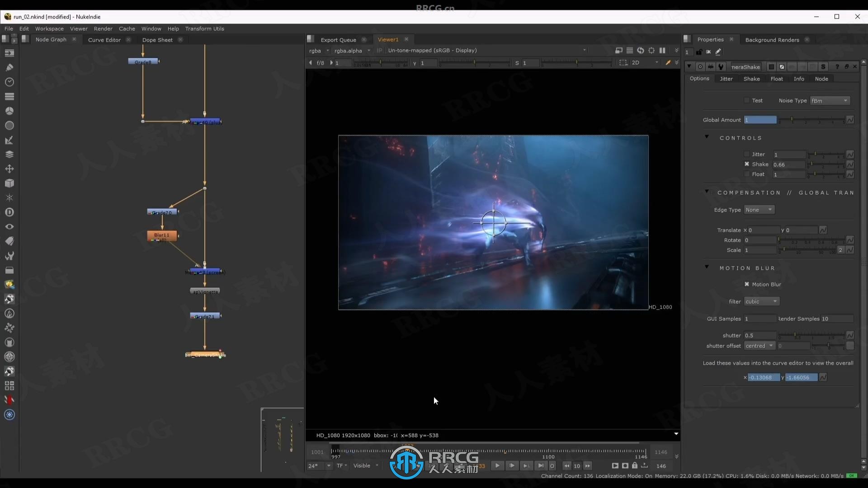Open the Keyer nodes toolbar menu
The width and height of the screenshot is (868, 488).
[x=9, y=140]
